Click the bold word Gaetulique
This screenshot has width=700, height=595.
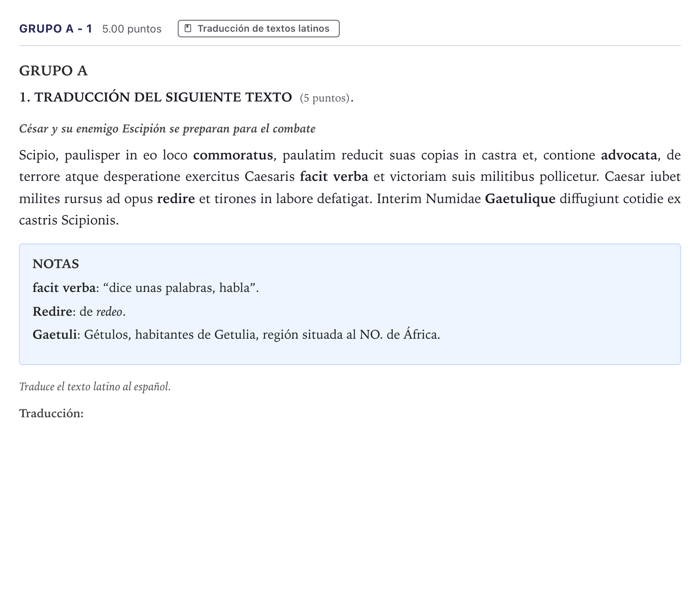(520, 198)
